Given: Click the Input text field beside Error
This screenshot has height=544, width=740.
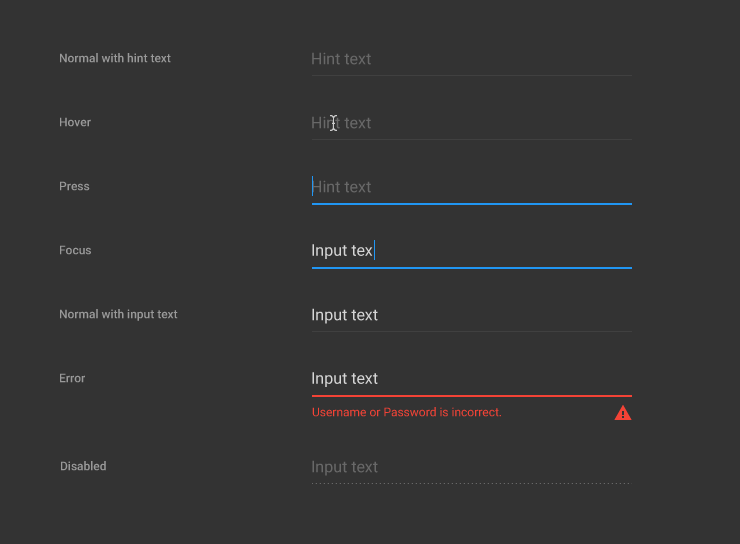Looking at the screenshot, I should coord(471,379).
